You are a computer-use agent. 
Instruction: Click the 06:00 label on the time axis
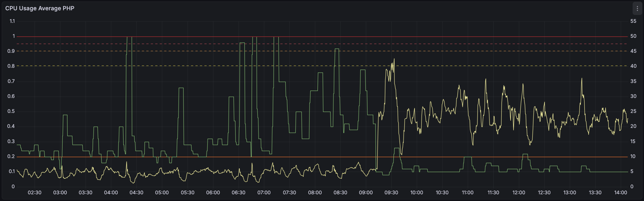(x=213, y=192)
